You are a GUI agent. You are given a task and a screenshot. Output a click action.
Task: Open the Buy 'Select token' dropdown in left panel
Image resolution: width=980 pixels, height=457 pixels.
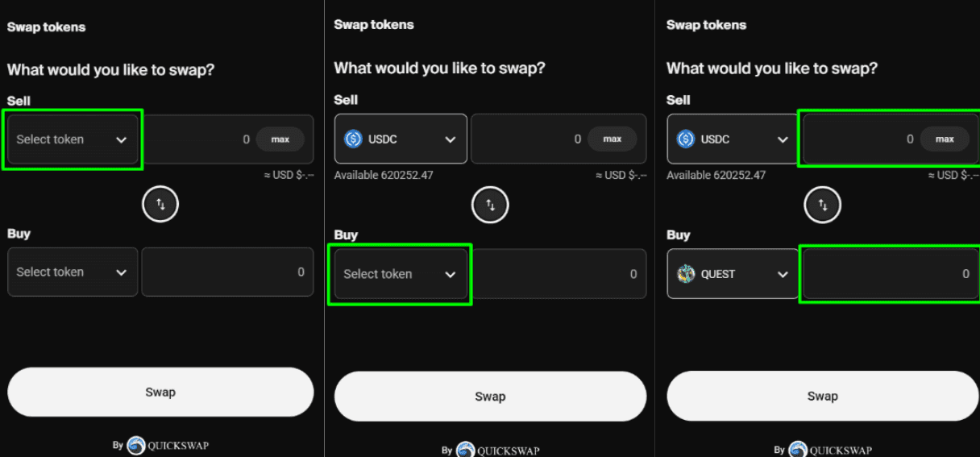(73, 272)
